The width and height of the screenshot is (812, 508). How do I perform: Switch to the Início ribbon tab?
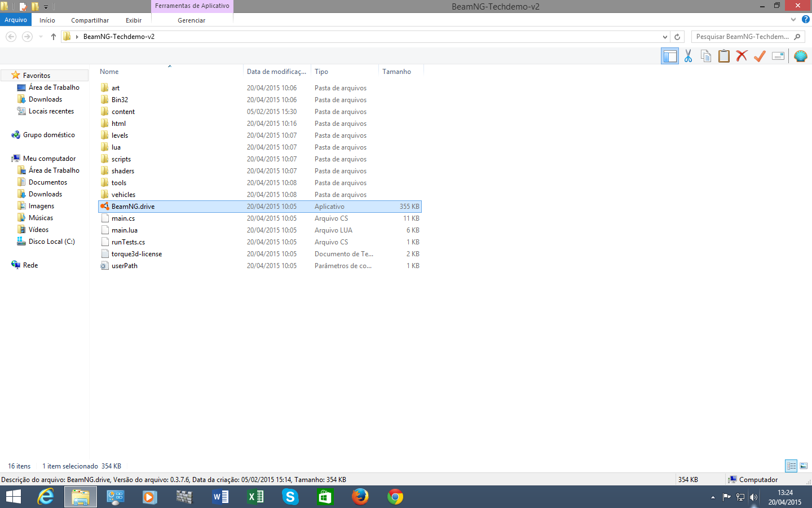click(x=47, y=20)
